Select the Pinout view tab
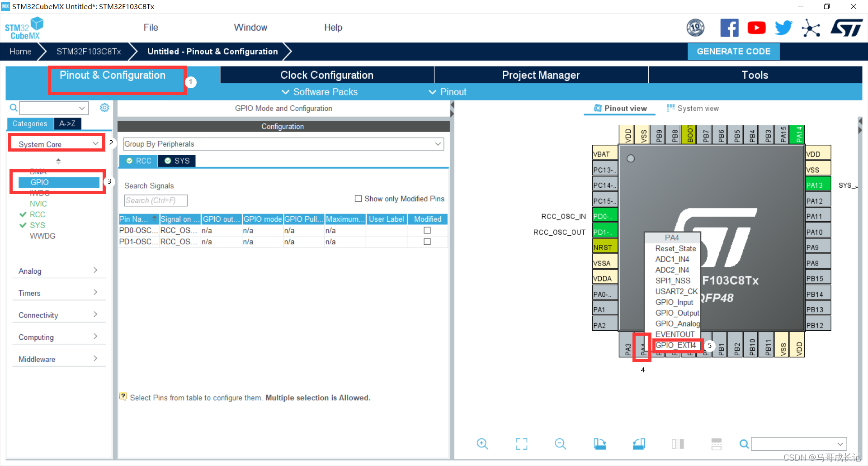The height and width of the screenshot is (466, 868). click(620, 108)
